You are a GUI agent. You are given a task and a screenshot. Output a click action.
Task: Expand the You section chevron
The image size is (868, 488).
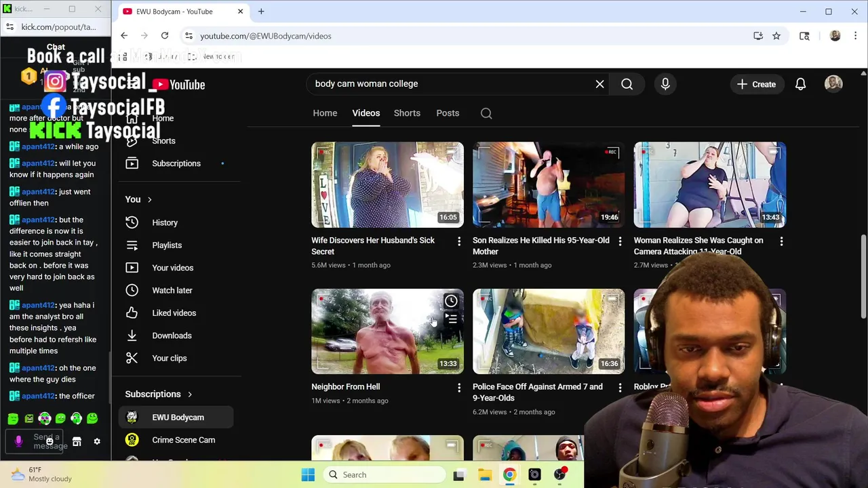click(x=149, y=200)
